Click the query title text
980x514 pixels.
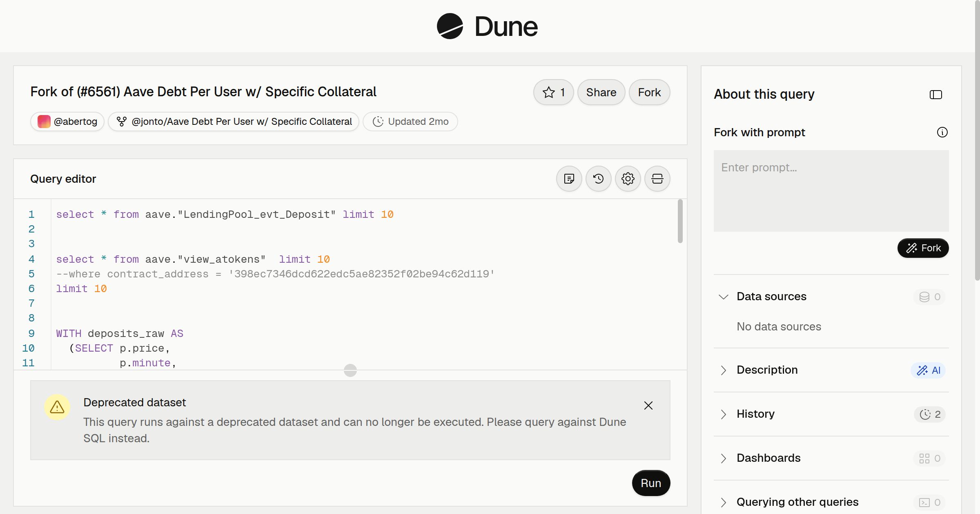(203, 92)
